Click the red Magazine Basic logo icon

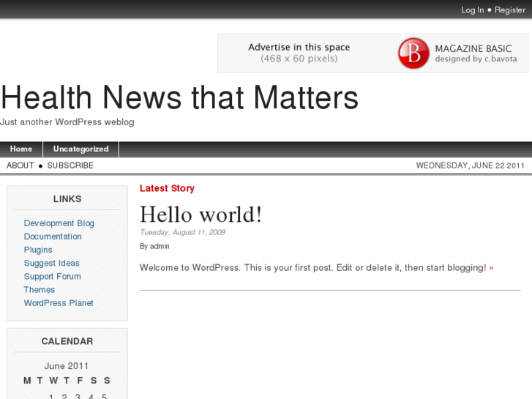coord(413,53)
